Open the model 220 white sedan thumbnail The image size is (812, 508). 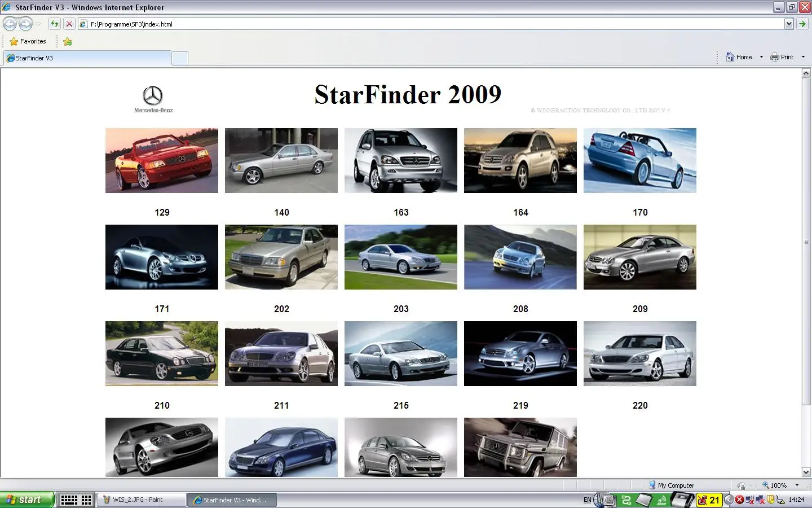(640, 354)
